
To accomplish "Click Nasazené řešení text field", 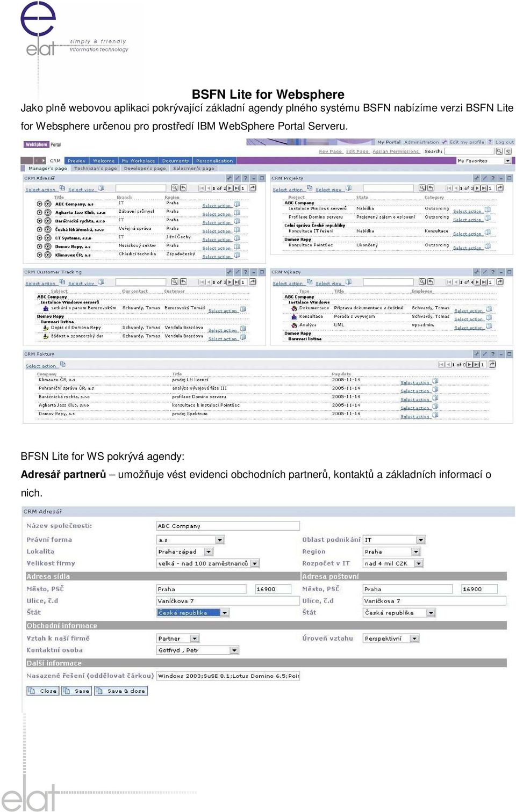I will pos(228,676).
